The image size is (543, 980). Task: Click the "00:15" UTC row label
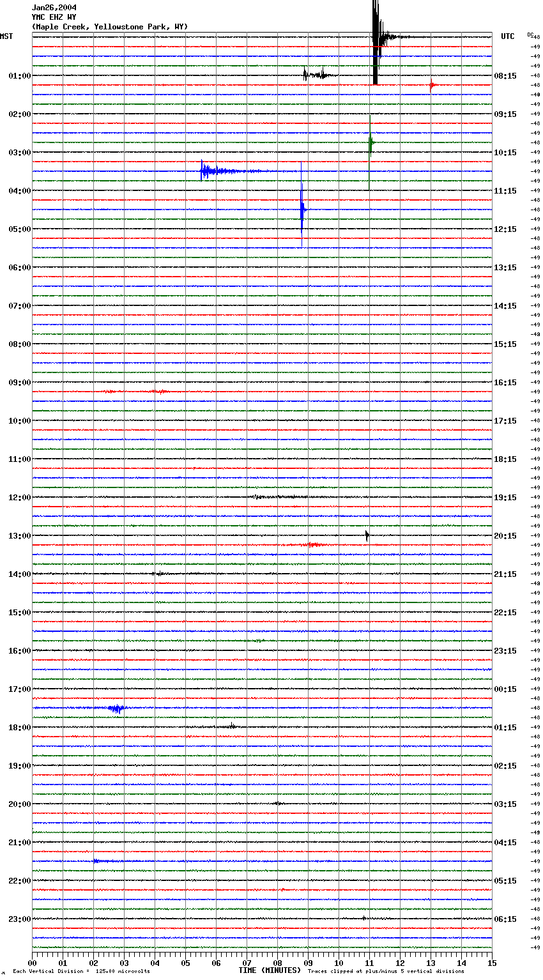click(505, 689)
